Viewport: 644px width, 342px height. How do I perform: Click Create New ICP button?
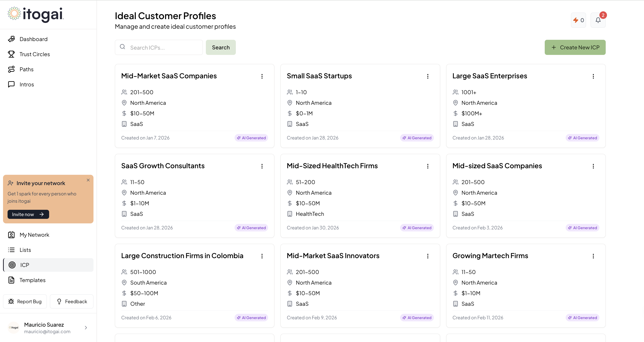tap(575, 47)
